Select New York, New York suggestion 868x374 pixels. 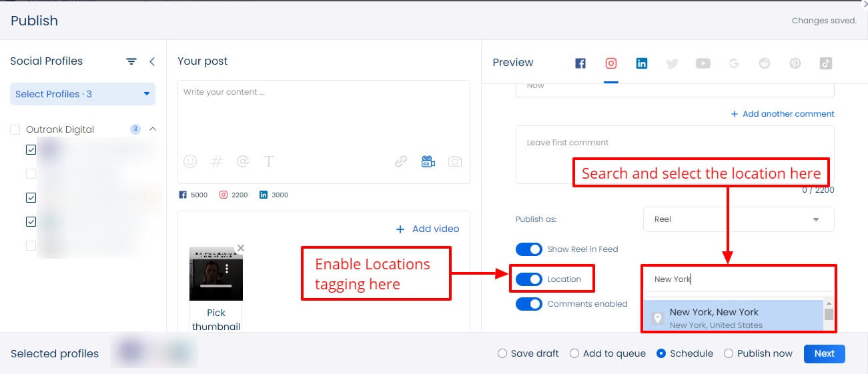(733, 317)
